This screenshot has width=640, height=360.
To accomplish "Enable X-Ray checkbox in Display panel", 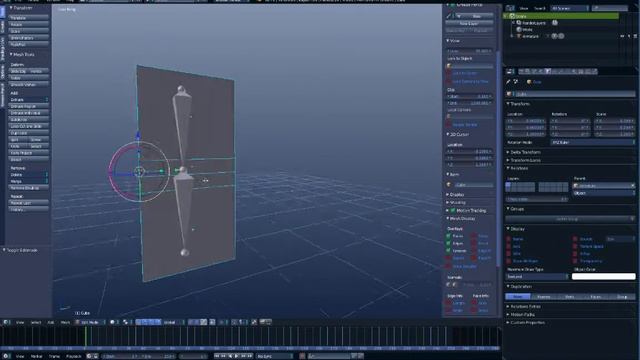I will (575, 253).
